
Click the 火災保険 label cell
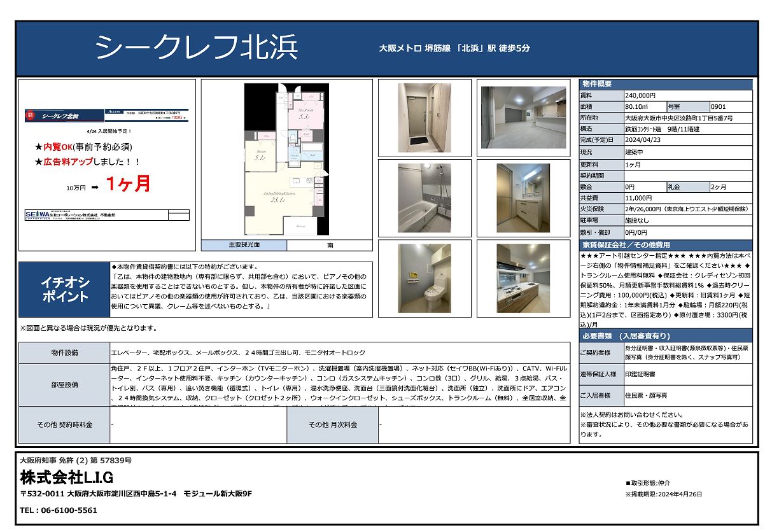pyautogui.click(x=601, y=209)
